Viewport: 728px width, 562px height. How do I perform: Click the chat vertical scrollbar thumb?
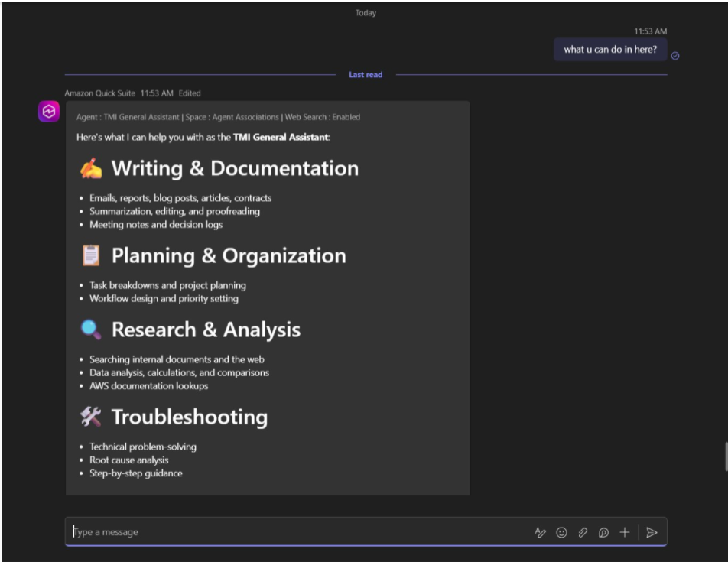pos(726,456)
